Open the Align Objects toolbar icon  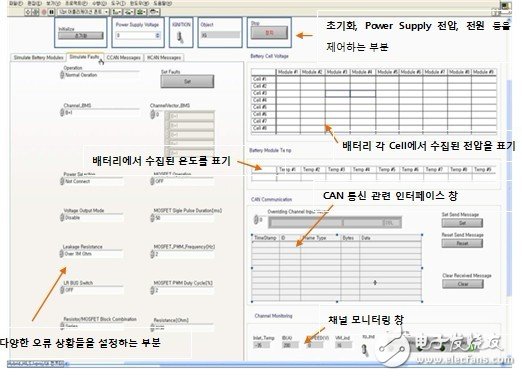tap(117, 12)
